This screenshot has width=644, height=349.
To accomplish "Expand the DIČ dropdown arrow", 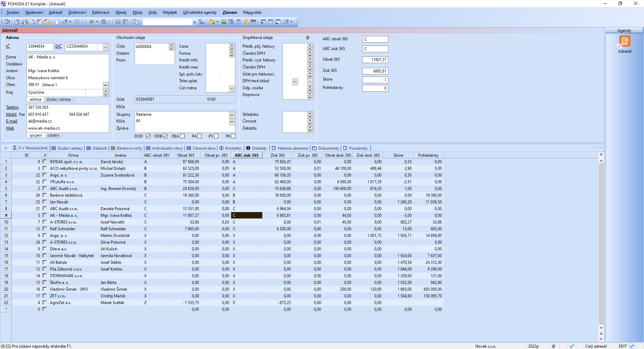I will point(106,47).
